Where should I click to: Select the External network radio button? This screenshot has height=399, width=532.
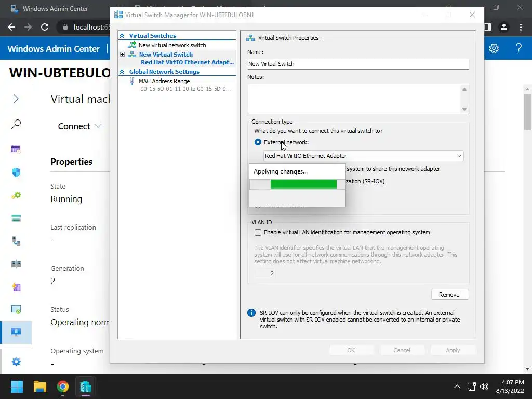(258, 142)
